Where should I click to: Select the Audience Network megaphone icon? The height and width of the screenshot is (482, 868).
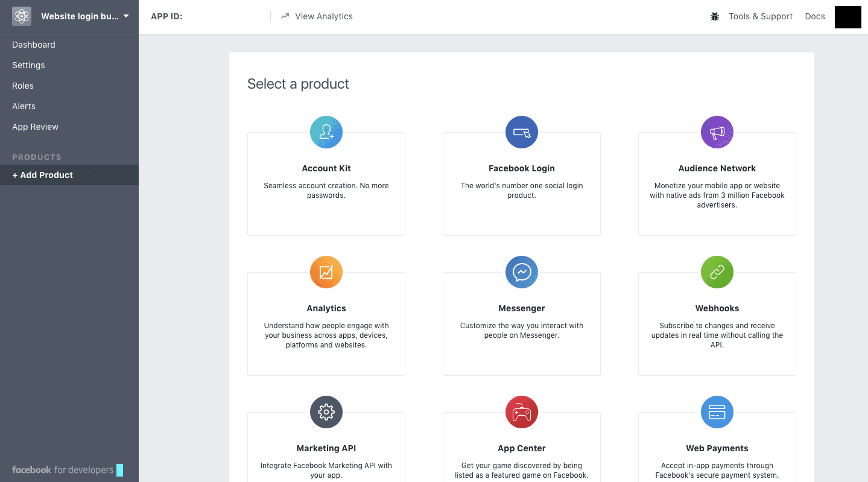[717, 132]
